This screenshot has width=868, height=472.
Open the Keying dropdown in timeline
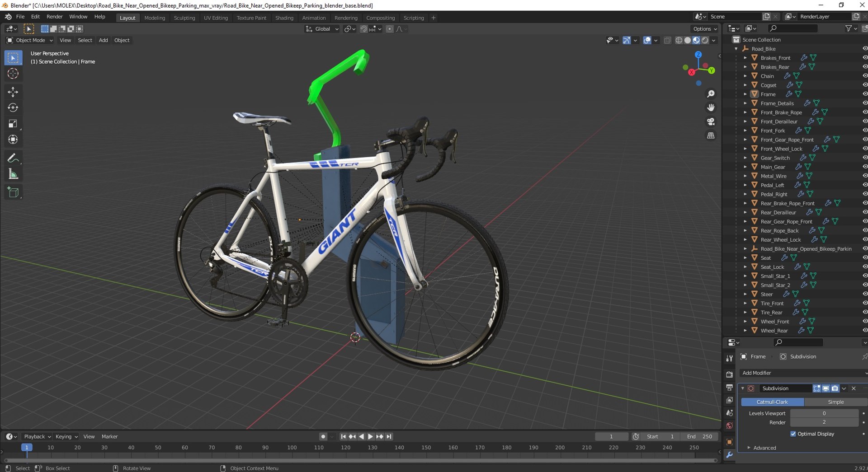click(66, 437)
